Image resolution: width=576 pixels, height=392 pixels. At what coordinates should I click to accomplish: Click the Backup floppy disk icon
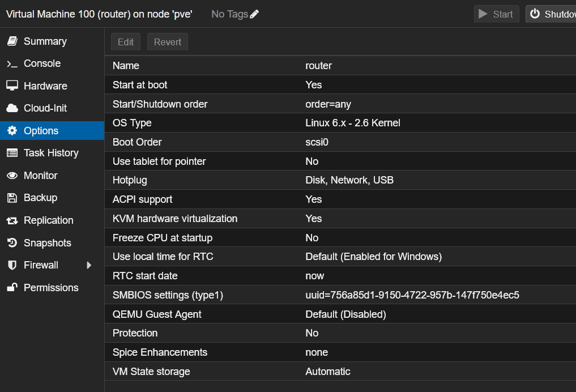pos(12,198)
